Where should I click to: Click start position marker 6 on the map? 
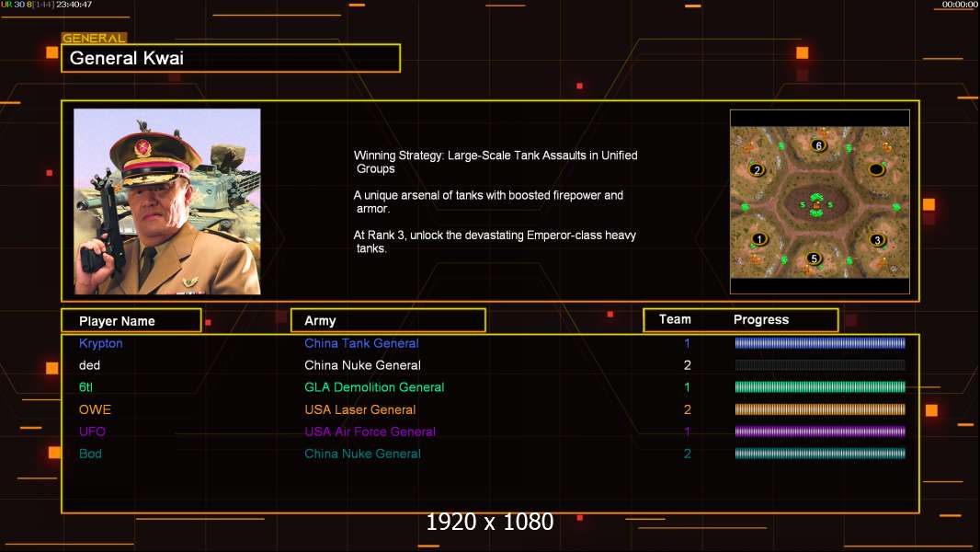819,145
